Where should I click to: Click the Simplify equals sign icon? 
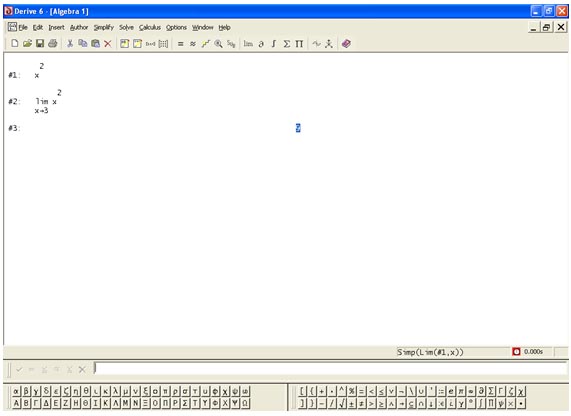pos(180,44)
